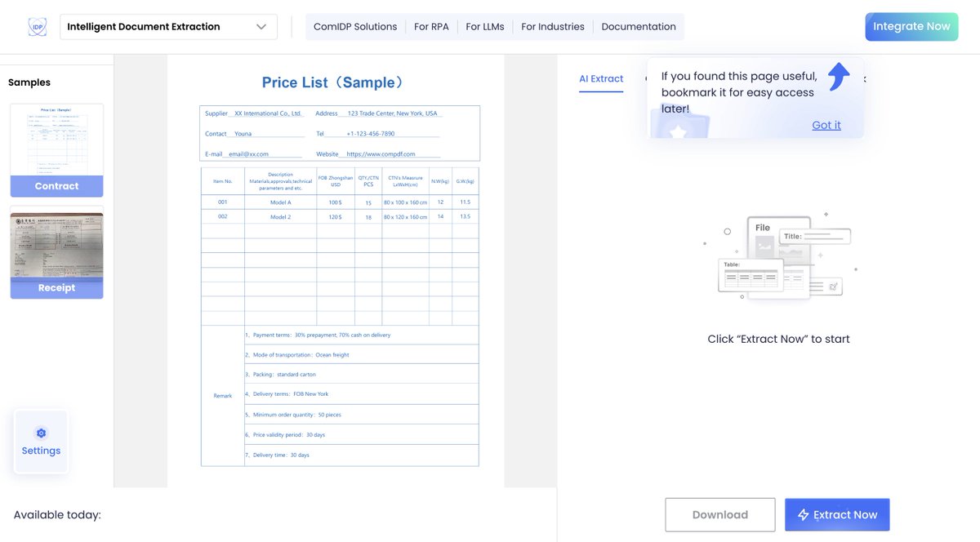Select the Contract sample thumbnail

pos(56,150)
